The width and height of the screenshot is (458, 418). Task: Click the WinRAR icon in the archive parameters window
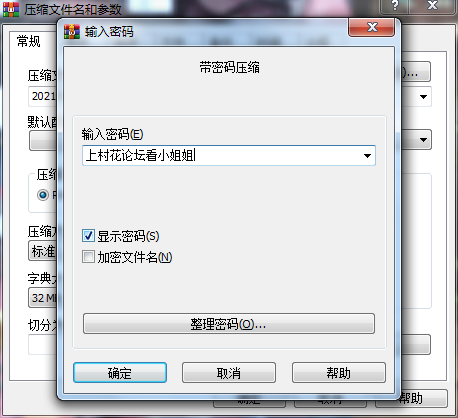click(11, 9)
